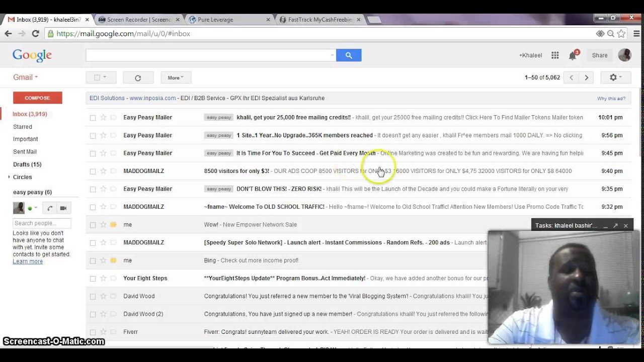This screenshot has height=362, width=644.
Task: Open the Drafts (15) folder
Action: coord(27,164)
